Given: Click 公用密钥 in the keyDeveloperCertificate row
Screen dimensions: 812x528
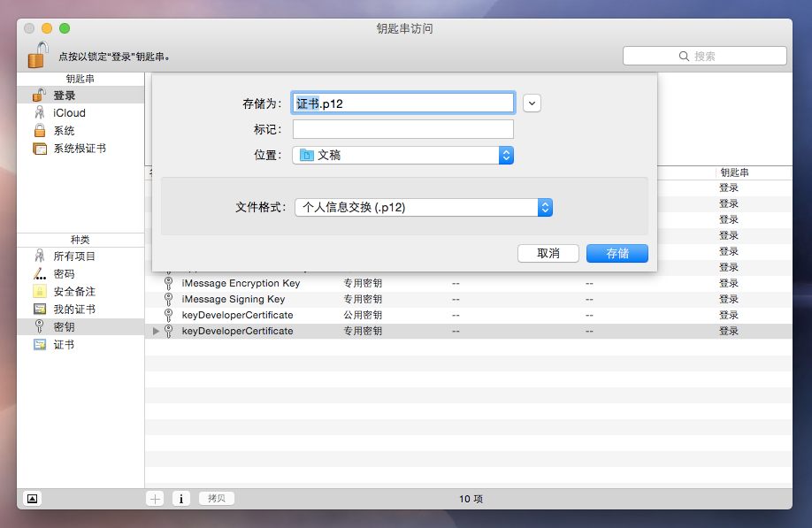Looking at the screenshot, I should pos(363,315).
